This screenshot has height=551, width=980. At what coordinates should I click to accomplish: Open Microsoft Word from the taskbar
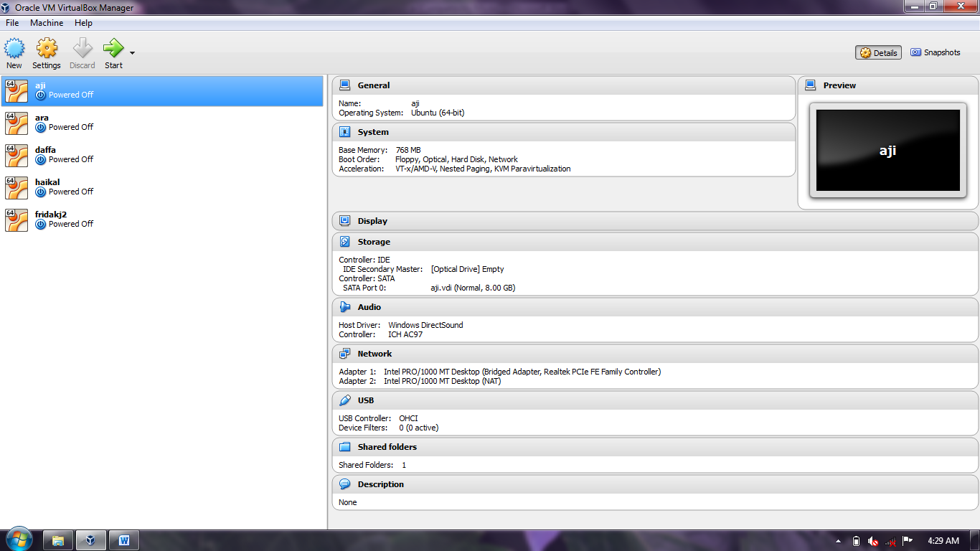[x=124, y=540]
